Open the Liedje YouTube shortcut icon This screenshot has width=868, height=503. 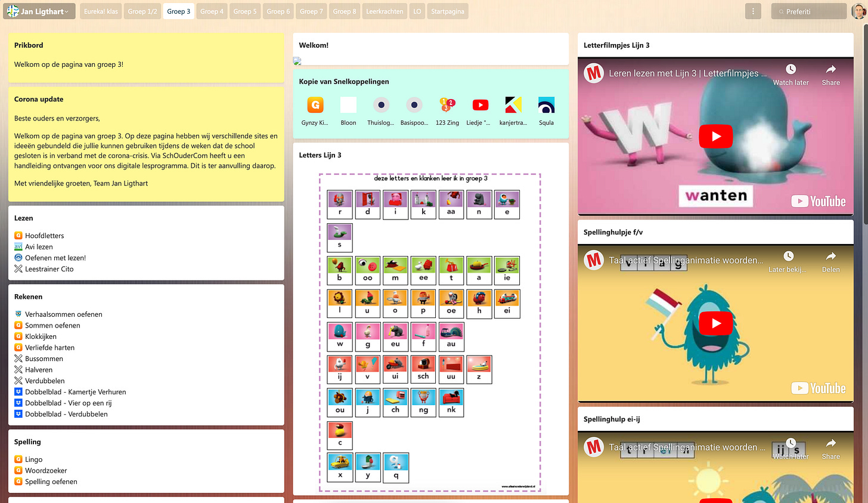pyautogui.click(x=480, y=105)
